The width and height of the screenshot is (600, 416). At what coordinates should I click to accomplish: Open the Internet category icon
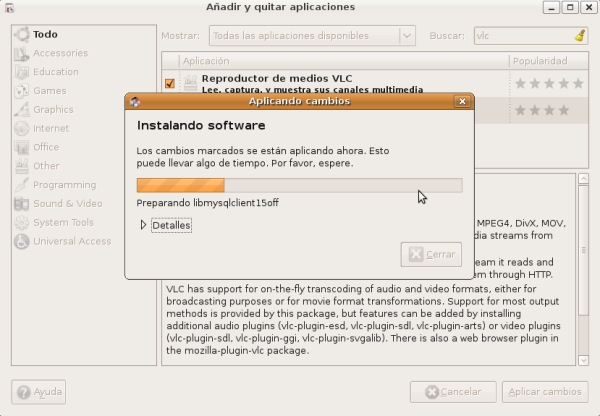(x=22, y=129)
